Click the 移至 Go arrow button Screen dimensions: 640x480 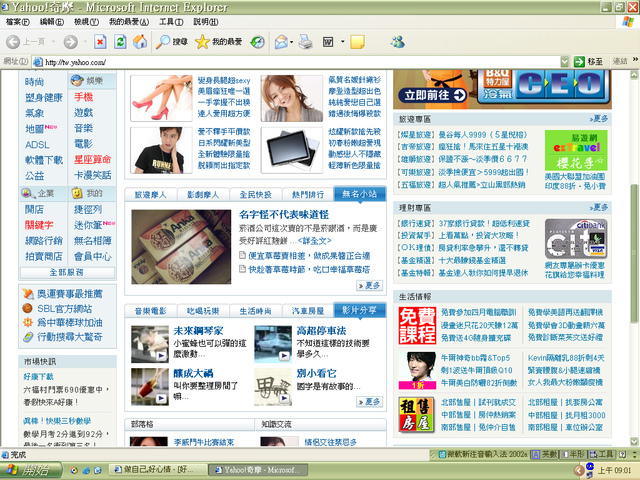(588, 62)
